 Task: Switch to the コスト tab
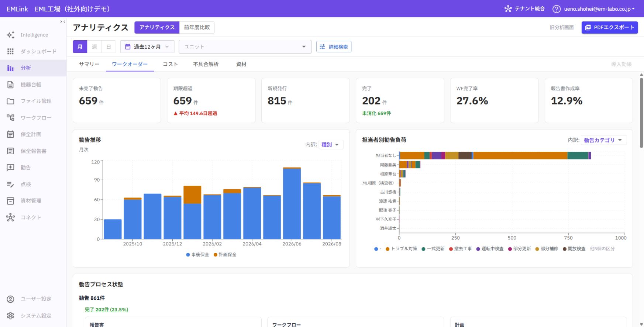click(x=170, y=64)
